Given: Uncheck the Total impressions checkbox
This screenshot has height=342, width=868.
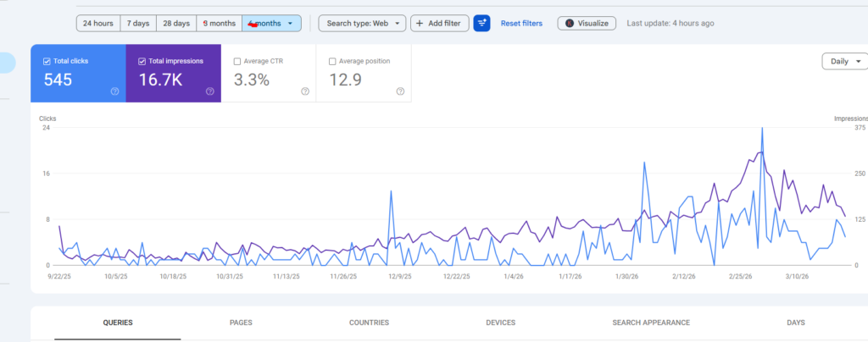Looking at the screenshot, I should pos(142,61).
